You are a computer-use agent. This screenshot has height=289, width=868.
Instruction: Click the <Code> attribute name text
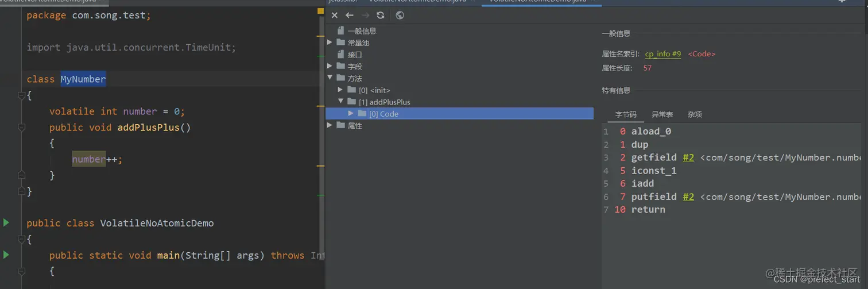pos(702,54)
